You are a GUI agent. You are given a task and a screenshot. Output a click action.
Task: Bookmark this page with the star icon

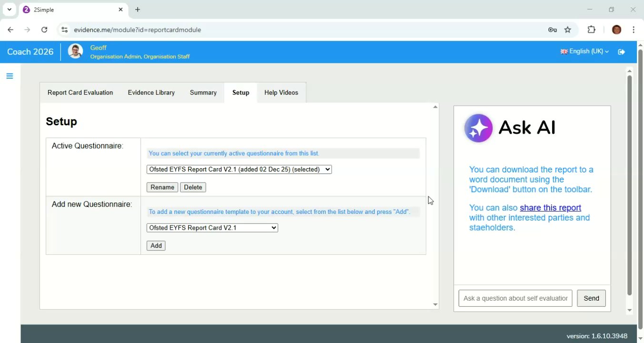coord(568,30)
